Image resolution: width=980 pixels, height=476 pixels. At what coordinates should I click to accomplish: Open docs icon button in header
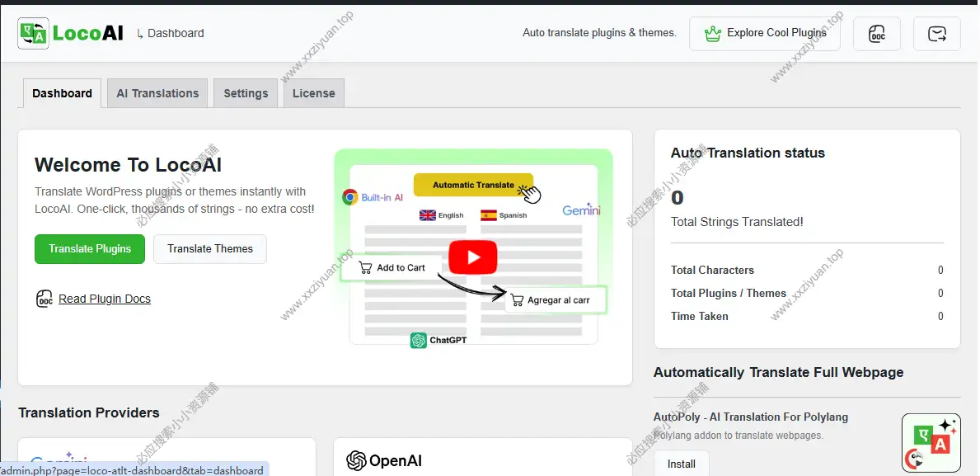pyautogui.click(x=877, y=34)
